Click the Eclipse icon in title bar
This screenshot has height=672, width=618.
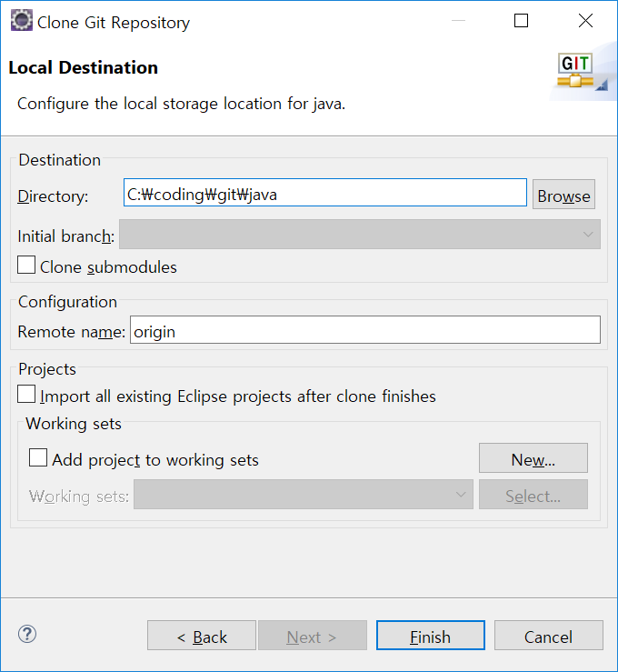pos(21,22)
